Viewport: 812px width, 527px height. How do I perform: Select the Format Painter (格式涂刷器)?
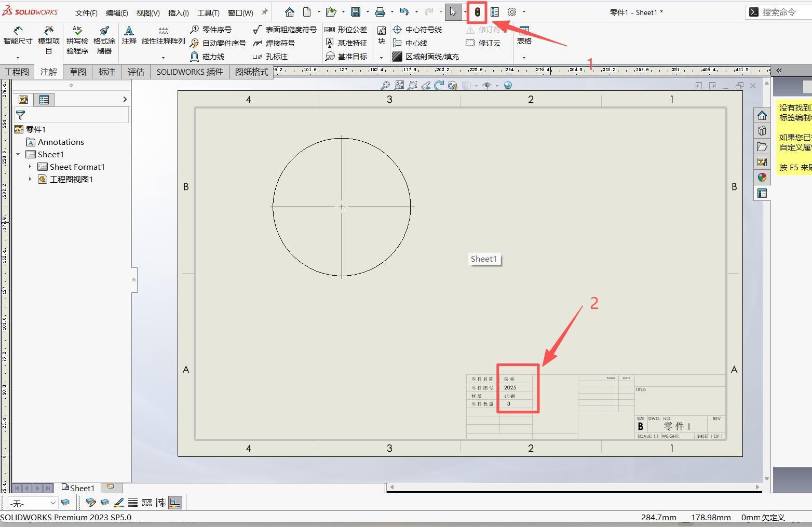click(104, 40)
